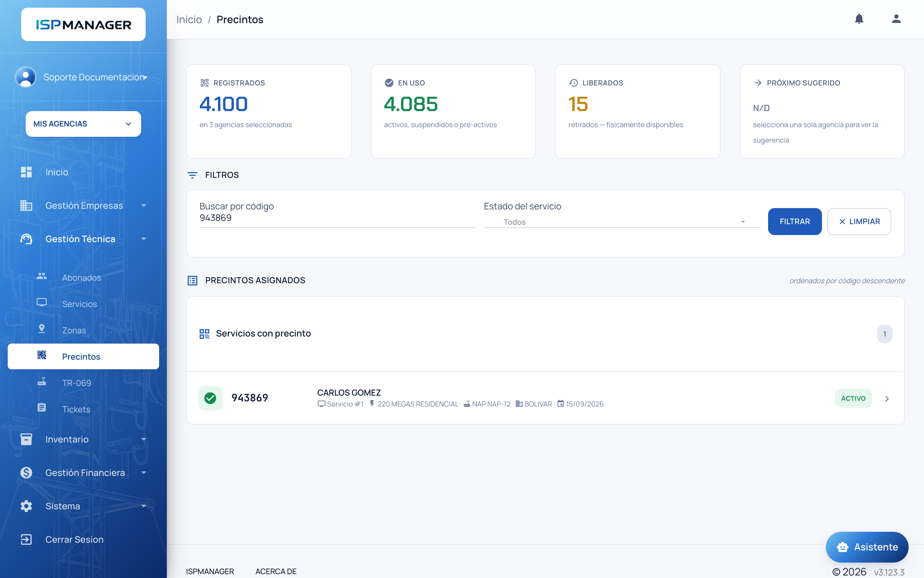
Task: Click the Soporte Documentacion avatar
Action: click(26, 77)
